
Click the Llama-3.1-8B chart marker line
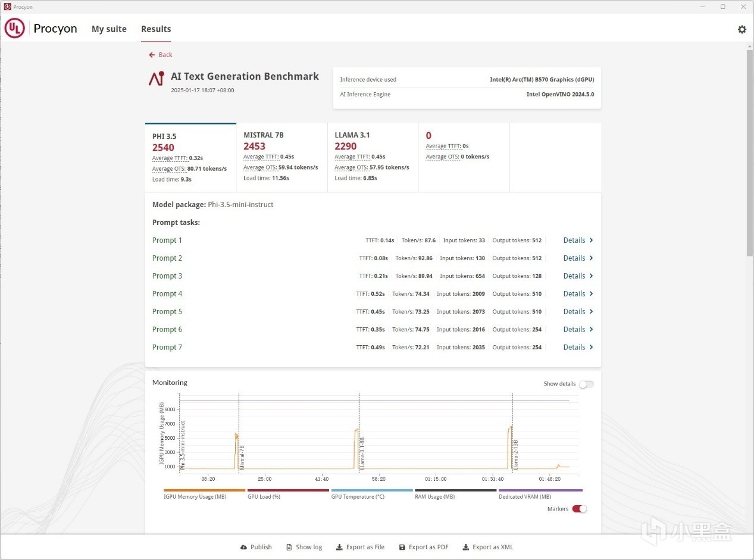coord(359,433)
